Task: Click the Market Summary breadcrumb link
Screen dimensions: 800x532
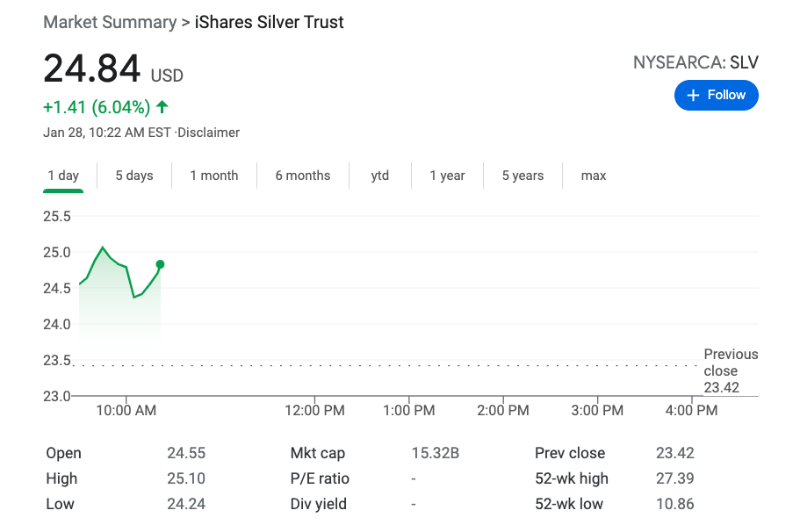Action: pos(110,22)
